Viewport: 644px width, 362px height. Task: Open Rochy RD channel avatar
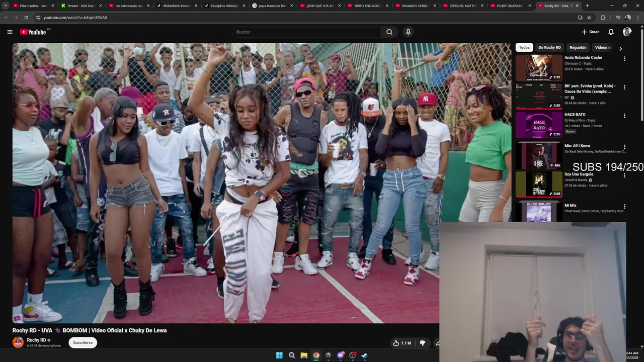pyautogui.click(x=18, y=342)
